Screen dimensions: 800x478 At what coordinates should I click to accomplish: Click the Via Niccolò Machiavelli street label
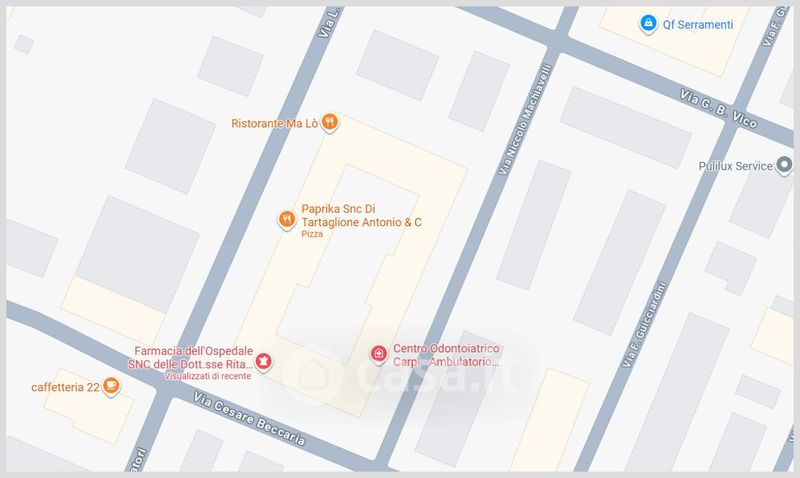coord(526,119)
